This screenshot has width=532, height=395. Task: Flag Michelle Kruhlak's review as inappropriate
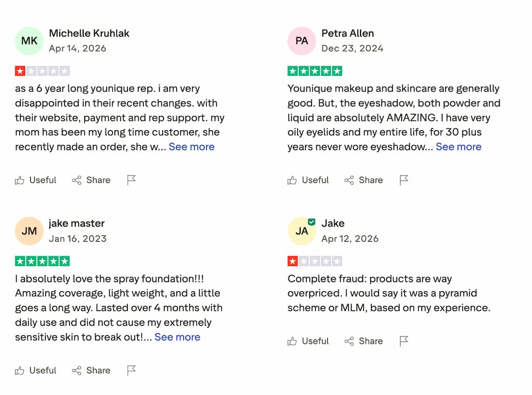[131, 179]
